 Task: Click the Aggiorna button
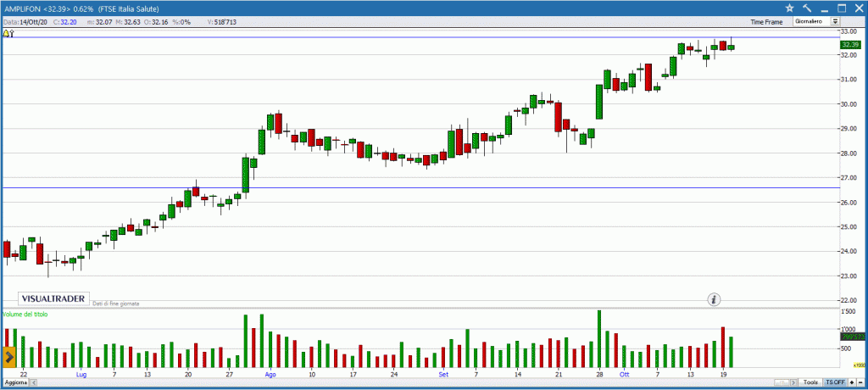(x=15, y=383)
